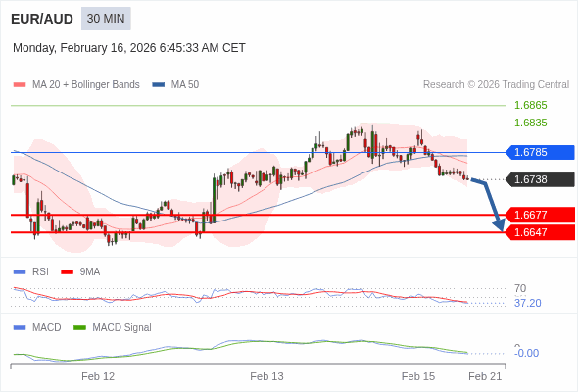Viewport: 578px width, 392px height.
Task: Click the 'MA 20 + Bollinger Bands' legend label
Action: (x=86, y=85)
